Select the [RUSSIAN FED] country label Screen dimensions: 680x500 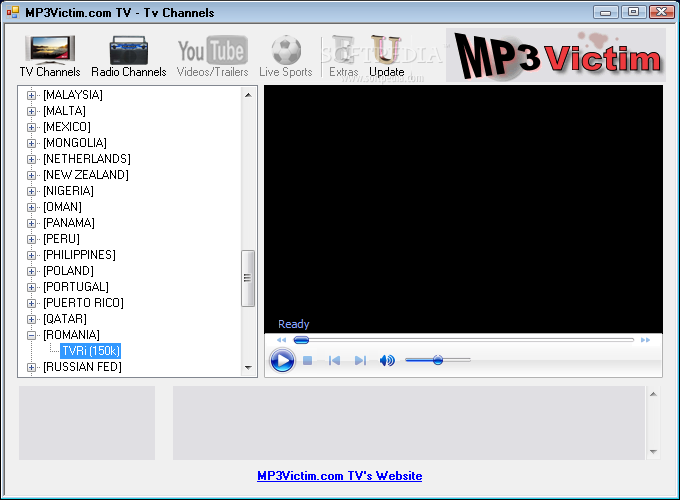pos(82,367)
